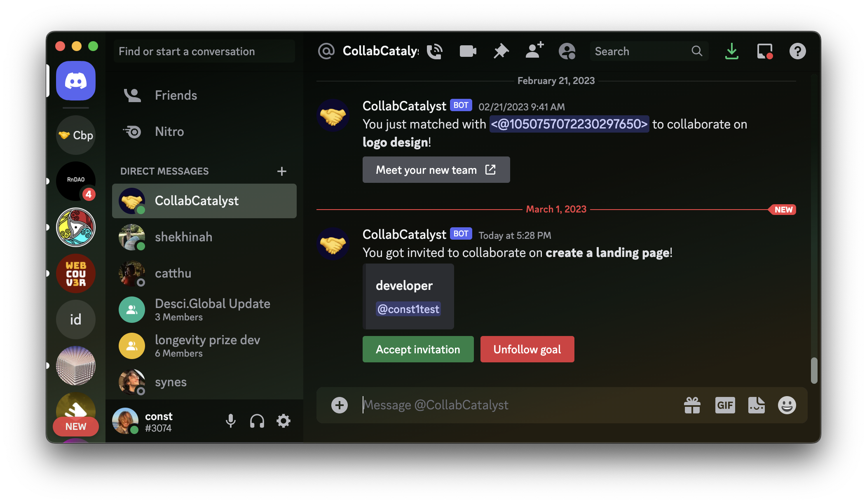Open the 'id' server
This screenshot has width=867, height=504.
coord(76,320)
